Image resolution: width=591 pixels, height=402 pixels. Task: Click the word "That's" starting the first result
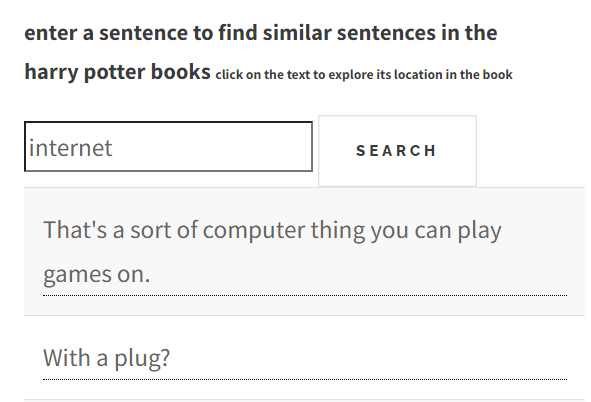tap(75, 230)
